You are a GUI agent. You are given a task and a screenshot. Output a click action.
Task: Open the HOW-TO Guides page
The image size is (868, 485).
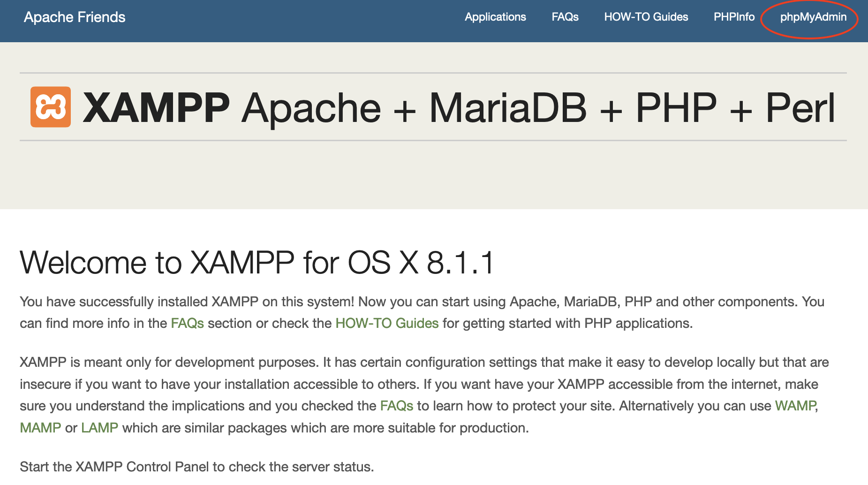pyautogui.click(x=646, y=17)
